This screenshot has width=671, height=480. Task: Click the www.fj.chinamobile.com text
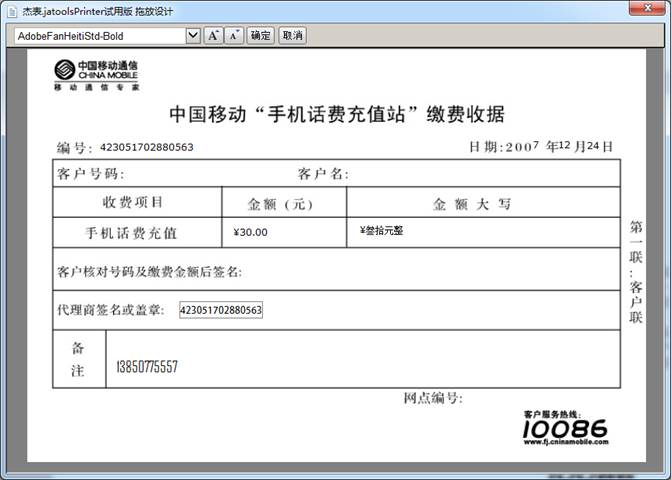(x=566, y=442)
